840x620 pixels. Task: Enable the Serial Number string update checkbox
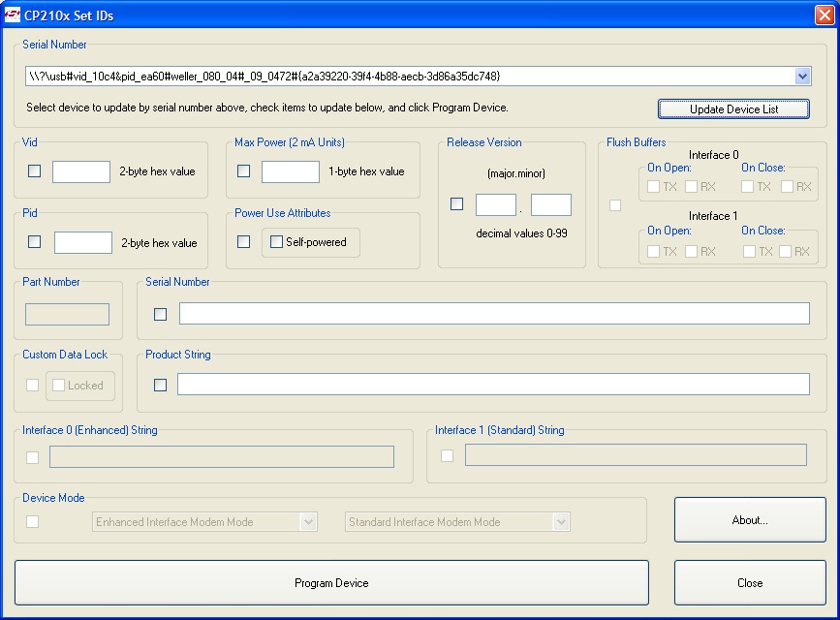(x=160, y=314)
